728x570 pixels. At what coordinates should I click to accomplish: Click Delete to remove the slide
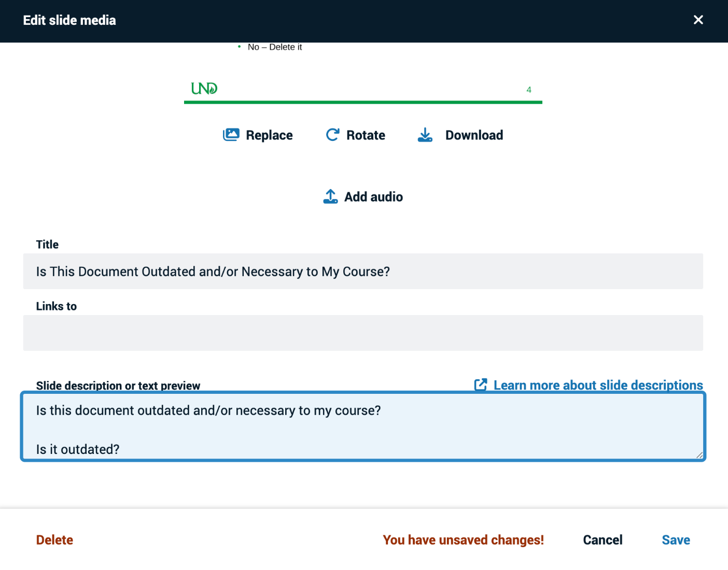pyautogui.click(x=54, y=539)
